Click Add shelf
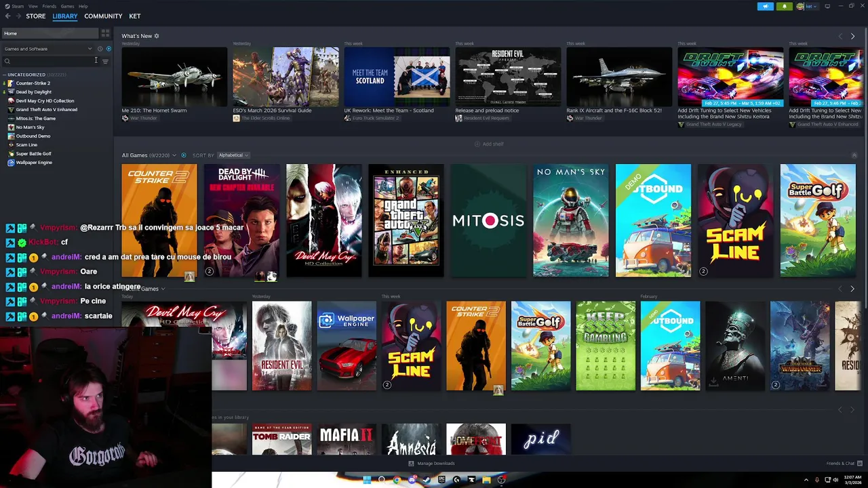 click(489, 144)
